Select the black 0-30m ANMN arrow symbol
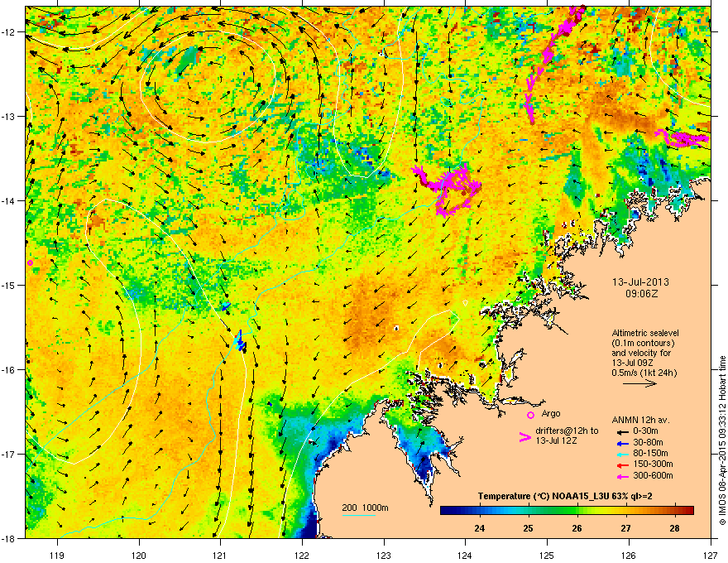The image size is (728, 563). [621, 431]
